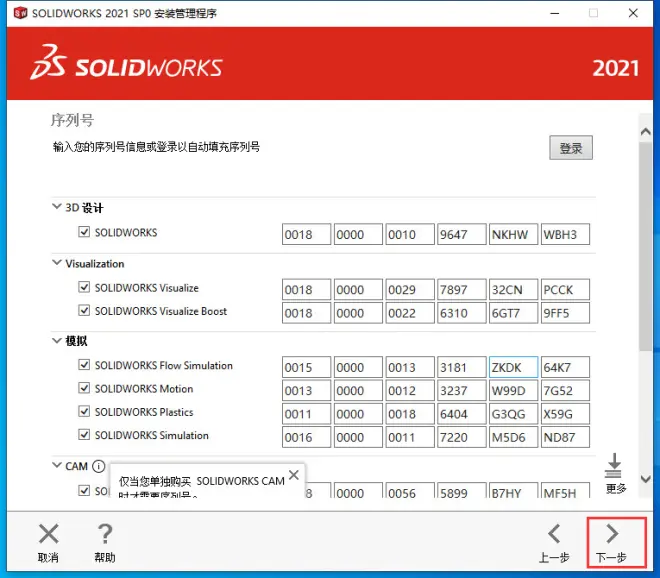Minimize the installation manager window
This screenshot has height=578, width=660.
[x=555, y=13]
